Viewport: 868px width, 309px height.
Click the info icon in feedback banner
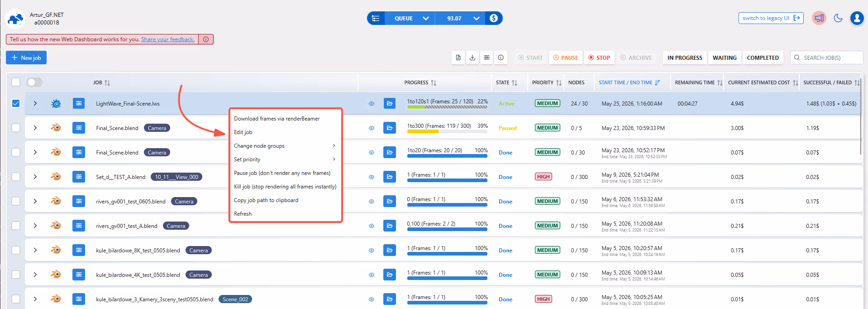click(x=206, y=39)
